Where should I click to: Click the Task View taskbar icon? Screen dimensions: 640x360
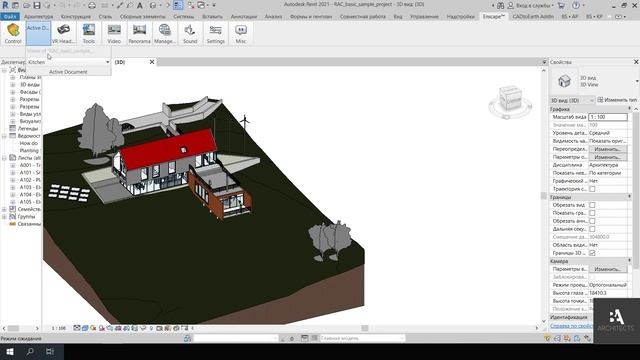click(x=50, y=351)
